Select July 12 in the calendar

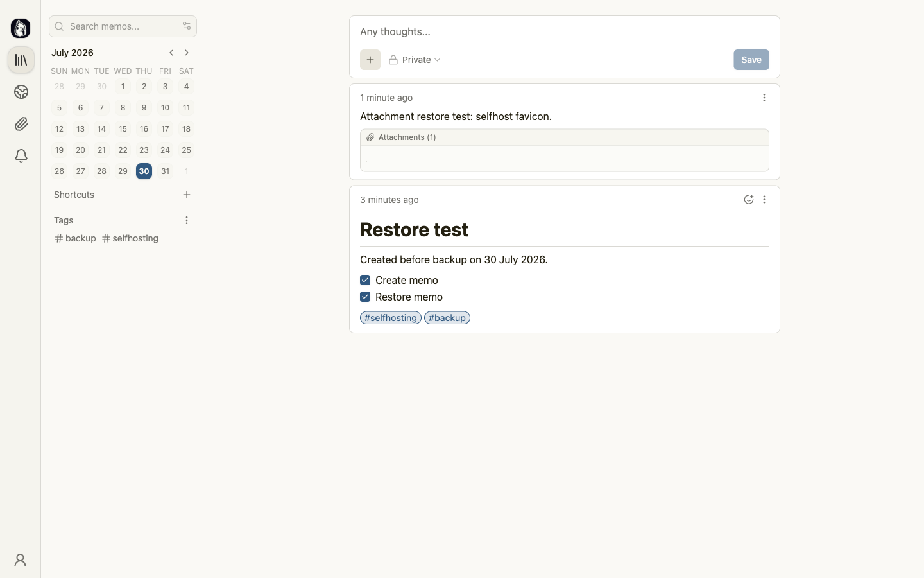pyautogui.click(x=59, y=129)
